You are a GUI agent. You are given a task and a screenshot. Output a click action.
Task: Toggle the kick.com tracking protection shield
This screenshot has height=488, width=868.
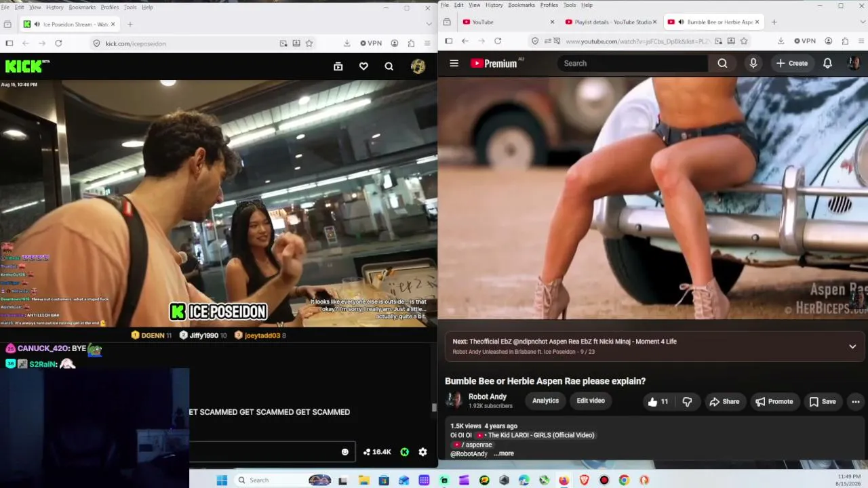[x=97, y=43]
